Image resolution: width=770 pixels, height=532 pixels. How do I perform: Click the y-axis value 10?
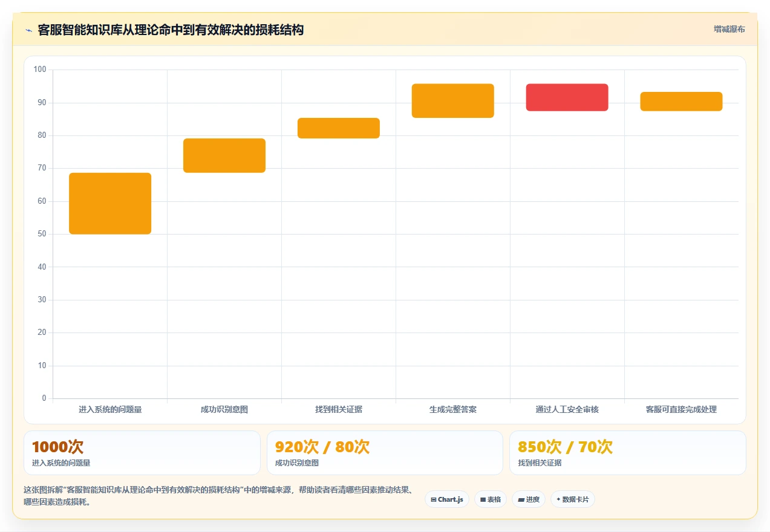tap(42, 366)
